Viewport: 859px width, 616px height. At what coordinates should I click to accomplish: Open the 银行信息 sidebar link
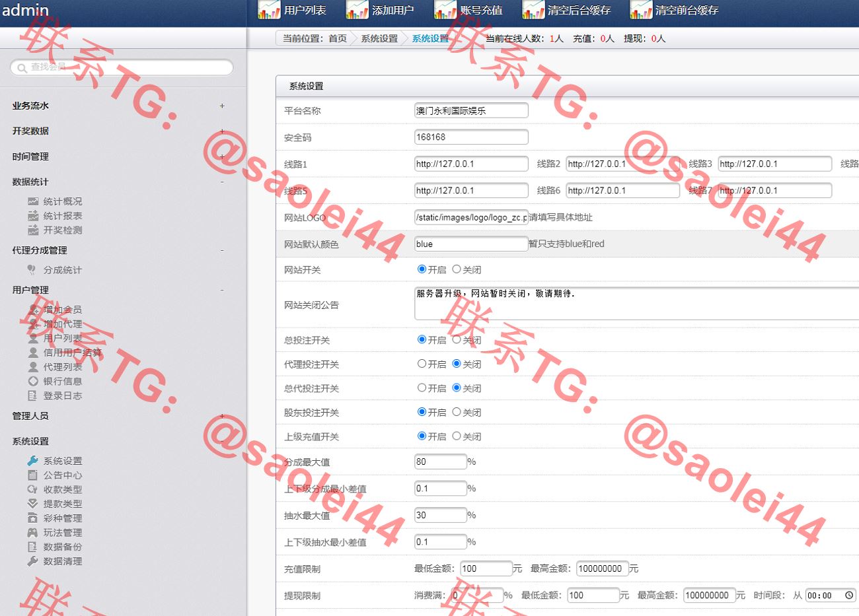click(62, 381)
